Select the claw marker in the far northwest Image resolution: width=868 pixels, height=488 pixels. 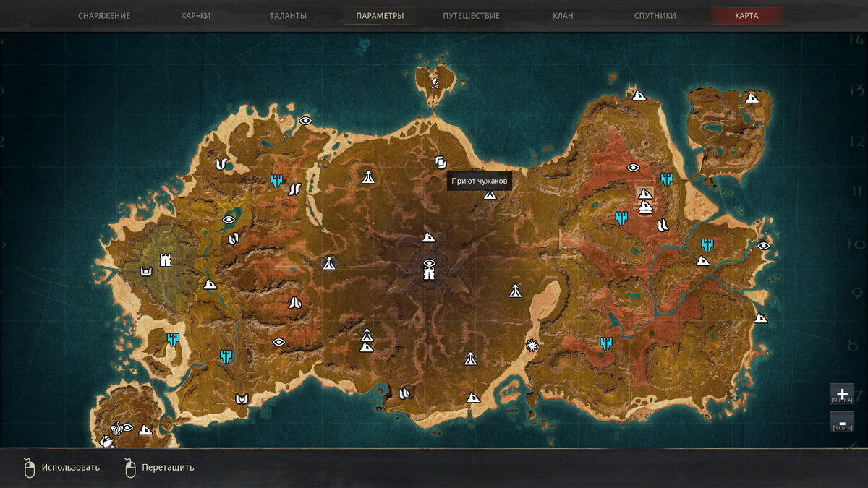(222, 164)
